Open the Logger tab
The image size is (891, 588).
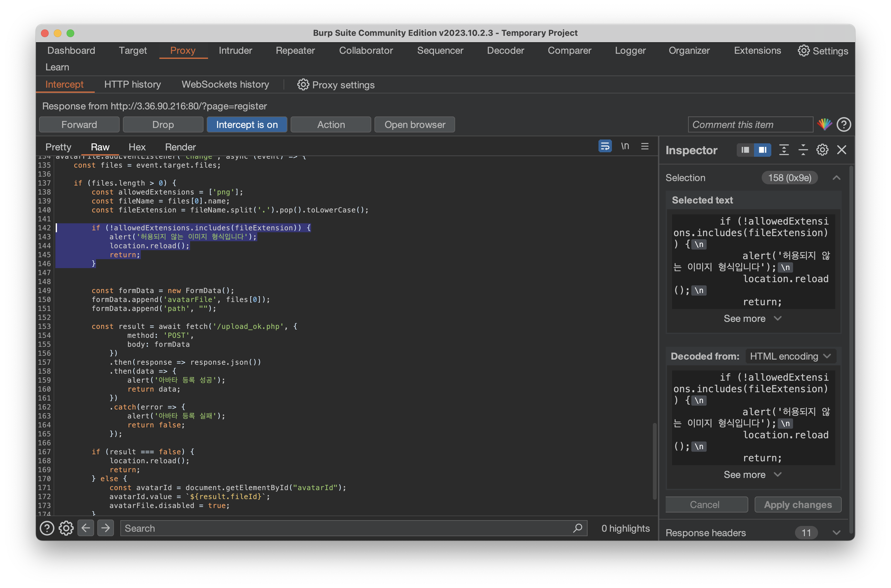point(630,51)
